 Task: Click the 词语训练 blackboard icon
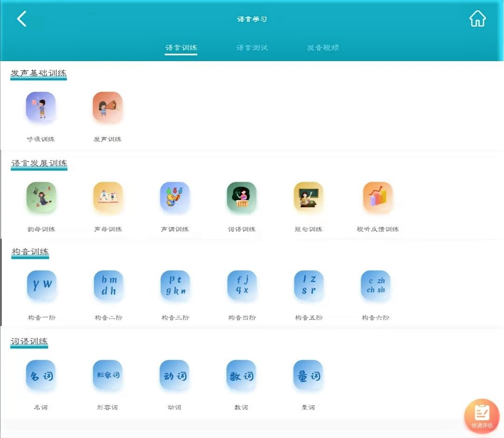[241, 197]
